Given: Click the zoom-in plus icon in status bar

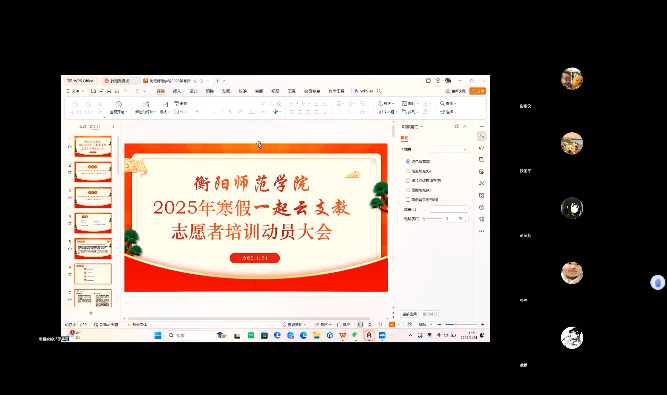Looking at the screenshot, I should (482, 324).
